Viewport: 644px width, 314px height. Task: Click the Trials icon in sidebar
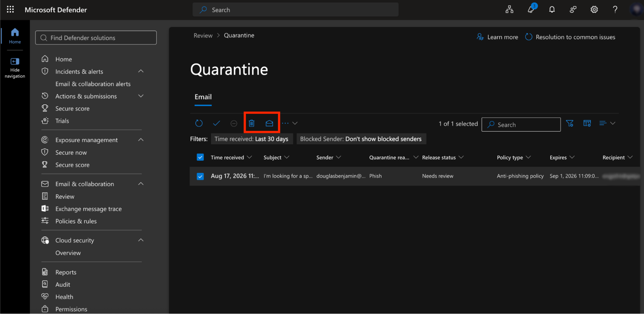coord(45,120)
